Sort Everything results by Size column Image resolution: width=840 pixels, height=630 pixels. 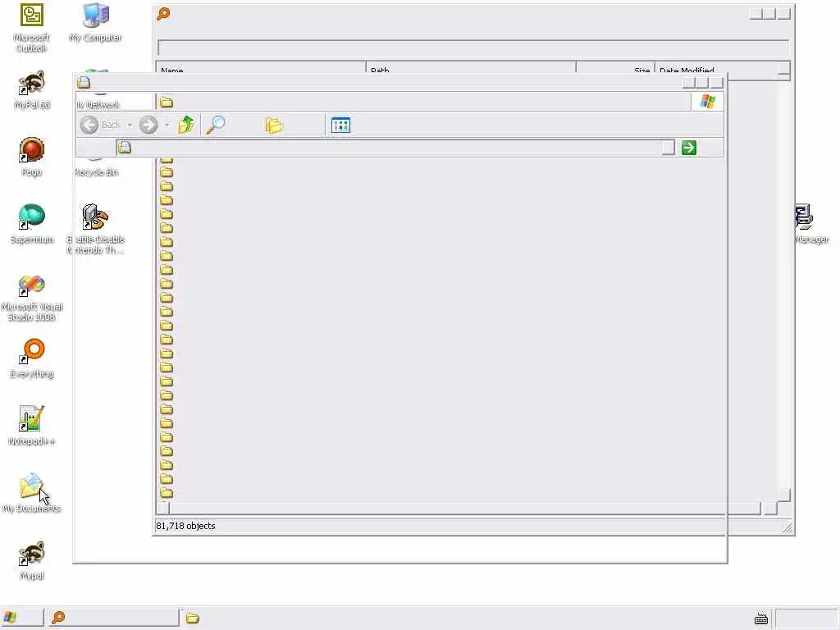tap(615, 69)
